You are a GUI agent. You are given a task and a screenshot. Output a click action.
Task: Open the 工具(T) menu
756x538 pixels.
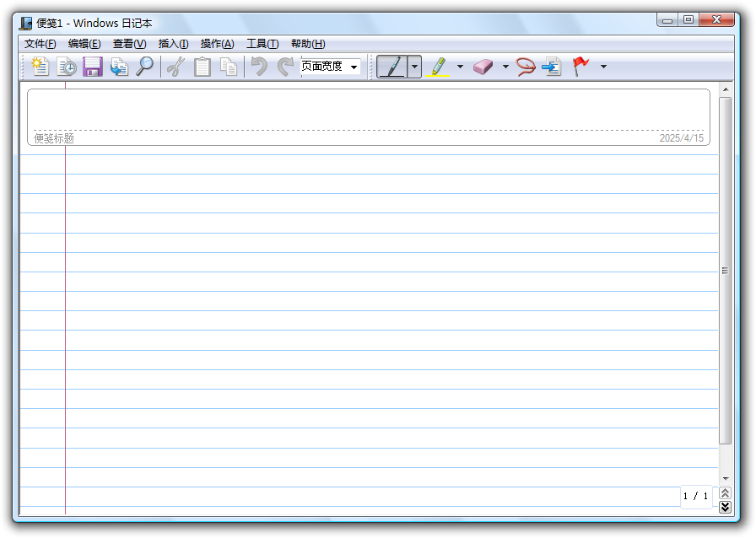click(262, 44)
